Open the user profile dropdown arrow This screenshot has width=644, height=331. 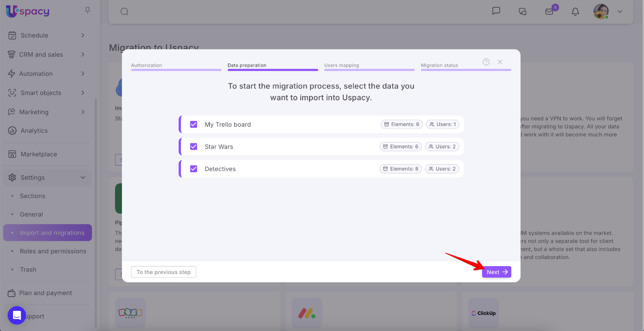pyautogui.click(x=620, y=12)
